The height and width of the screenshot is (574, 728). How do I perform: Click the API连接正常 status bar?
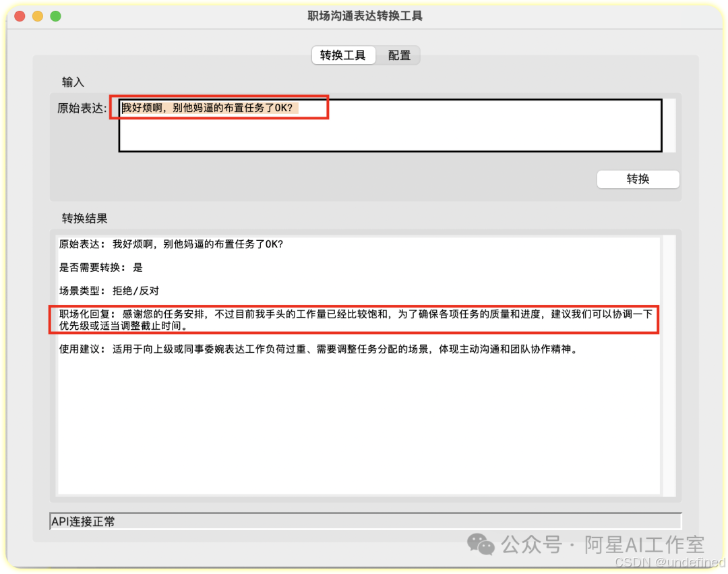click(x=365, y=521)
